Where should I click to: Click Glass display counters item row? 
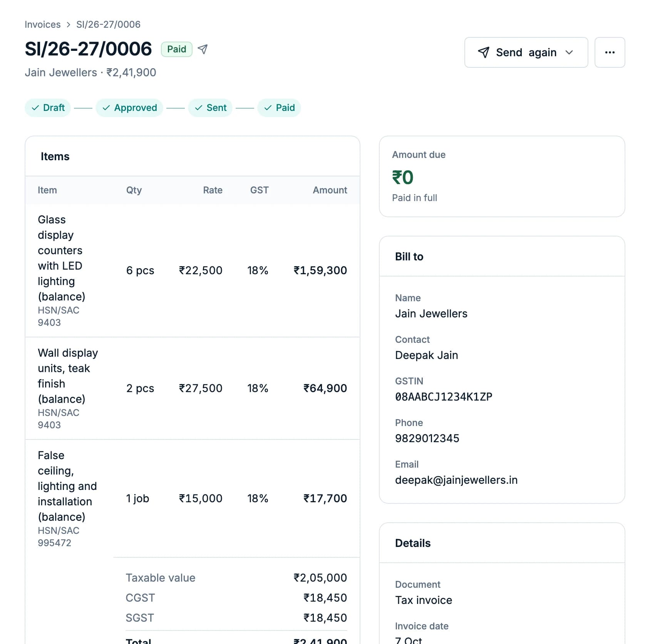[193, 270]
